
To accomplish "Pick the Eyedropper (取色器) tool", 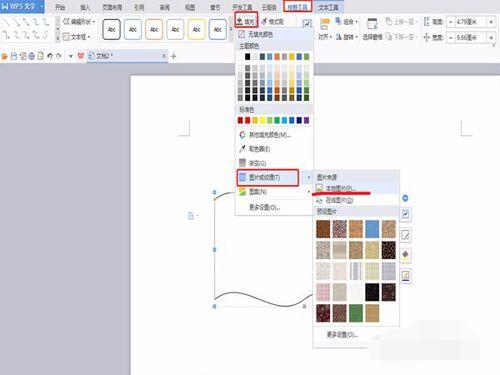I will tap(255, 149).
